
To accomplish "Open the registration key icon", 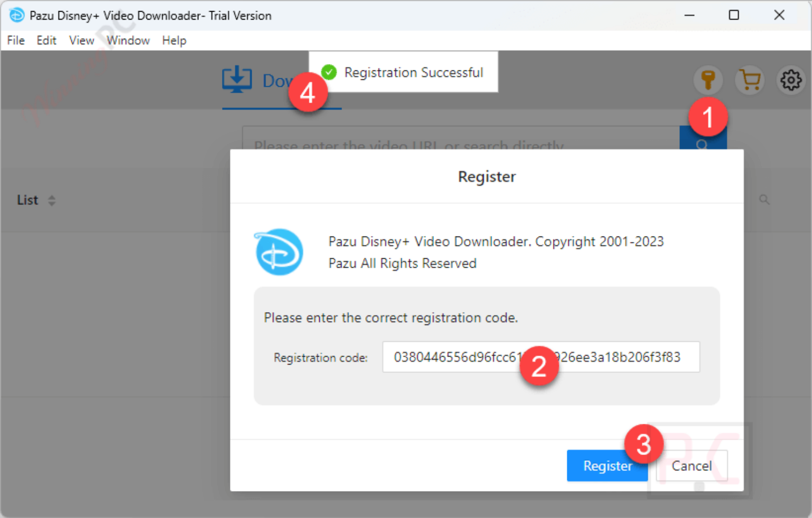I will pyautogui.click(x=708, y=80).
